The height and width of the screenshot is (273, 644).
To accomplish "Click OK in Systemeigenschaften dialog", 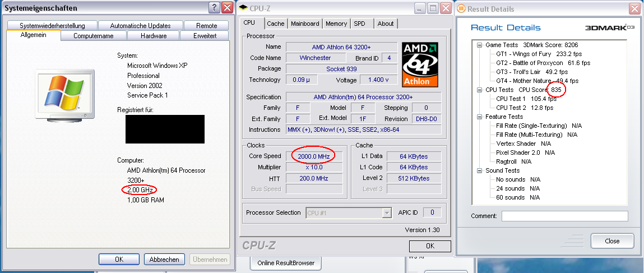I will click(x=119, y=260).
